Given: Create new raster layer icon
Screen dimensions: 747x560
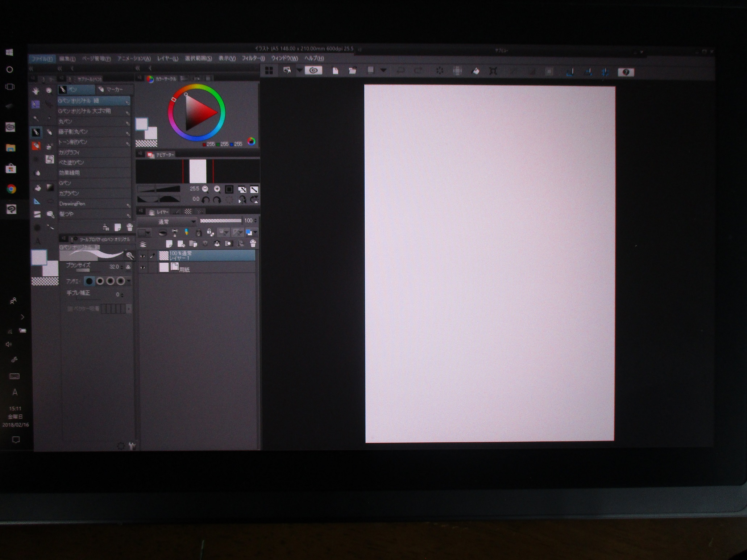Looking at the screenshot, I should tap(169, 243).
